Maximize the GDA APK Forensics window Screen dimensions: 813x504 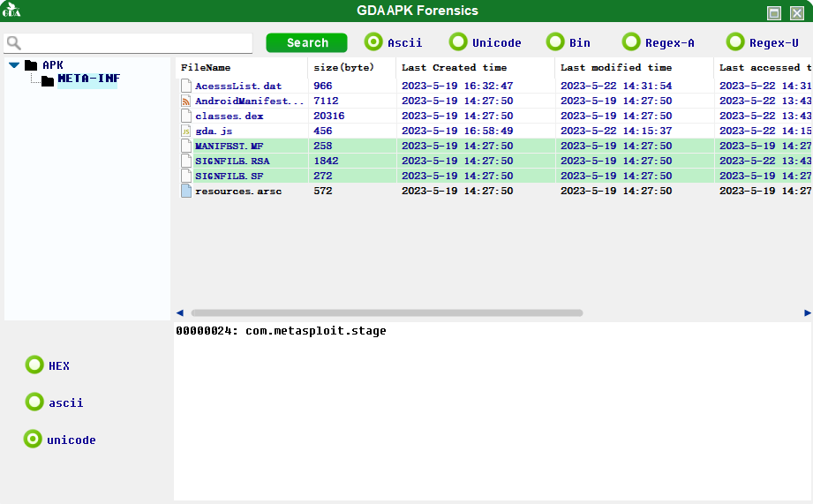(x=774, y=13)
